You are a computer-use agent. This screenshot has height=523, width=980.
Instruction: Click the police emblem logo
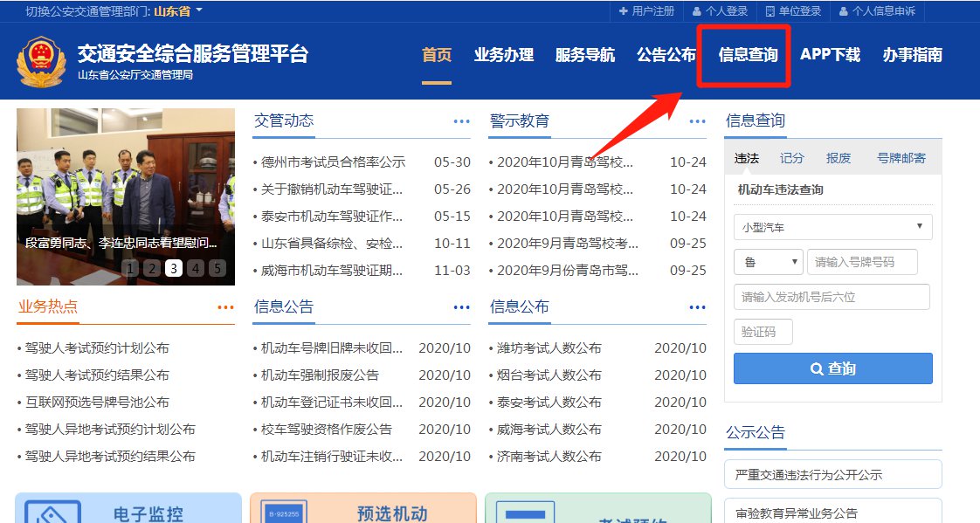point(41,62)
